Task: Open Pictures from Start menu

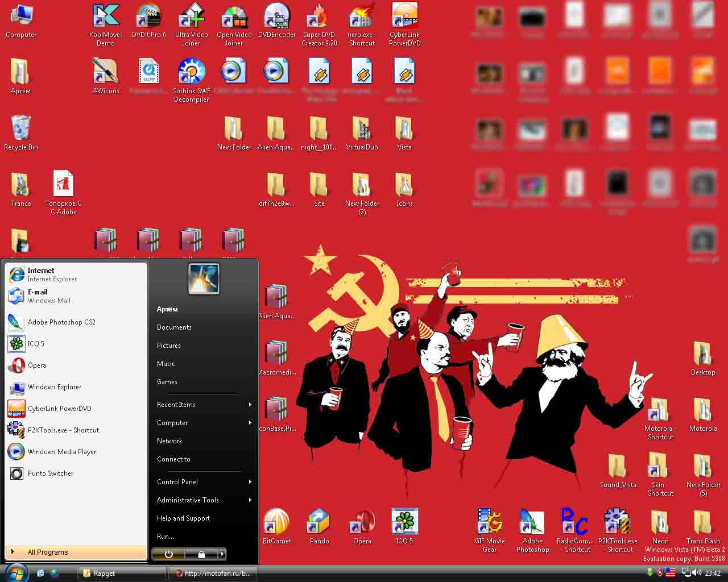Action: coord(169,346)
